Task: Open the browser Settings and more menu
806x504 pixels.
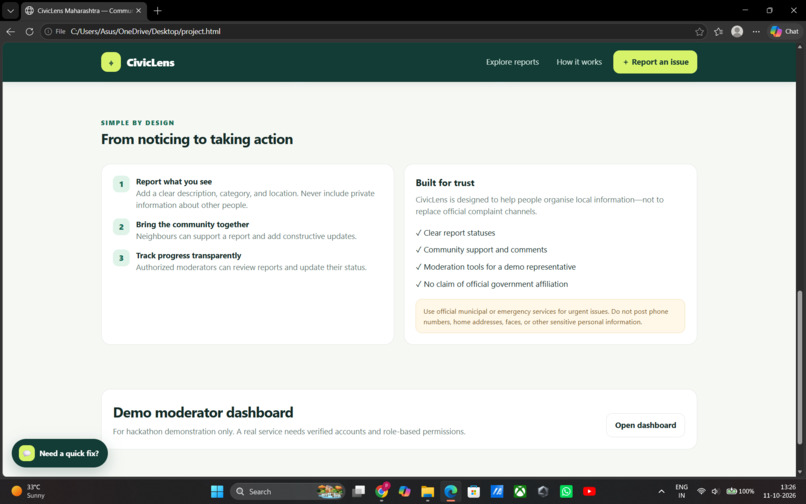Action: pos(756,31)
